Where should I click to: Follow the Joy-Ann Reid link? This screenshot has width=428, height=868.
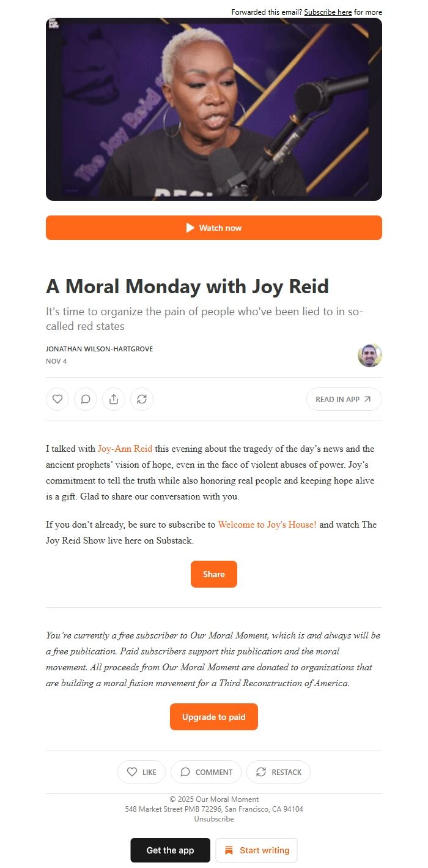125,448
